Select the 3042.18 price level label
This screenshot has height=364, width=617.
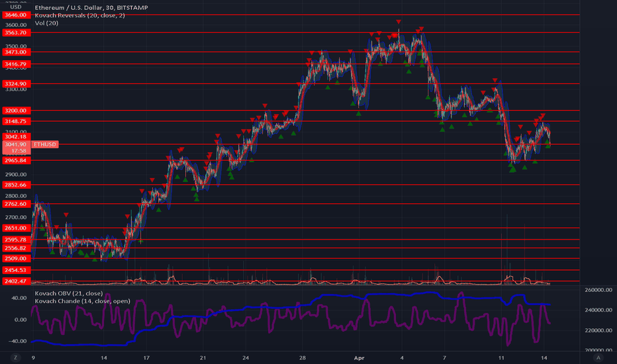pos(16,136)
